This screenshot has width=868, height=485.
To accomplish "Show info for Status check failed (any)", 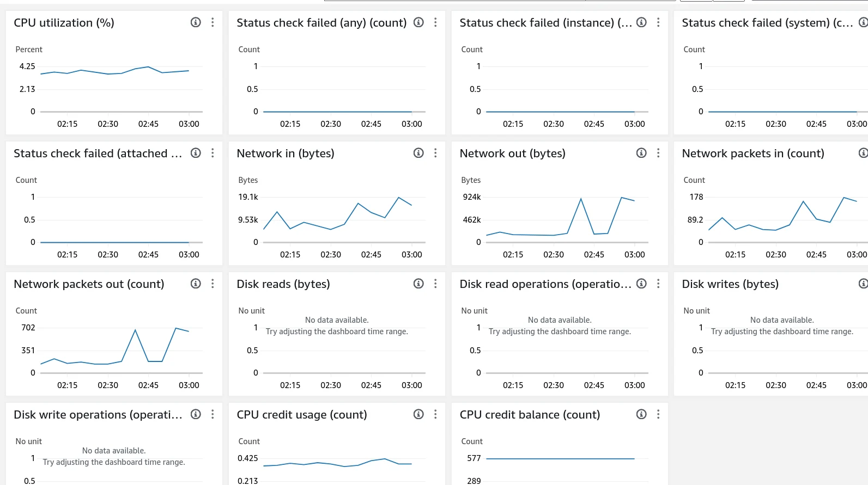I will point(418,22).
